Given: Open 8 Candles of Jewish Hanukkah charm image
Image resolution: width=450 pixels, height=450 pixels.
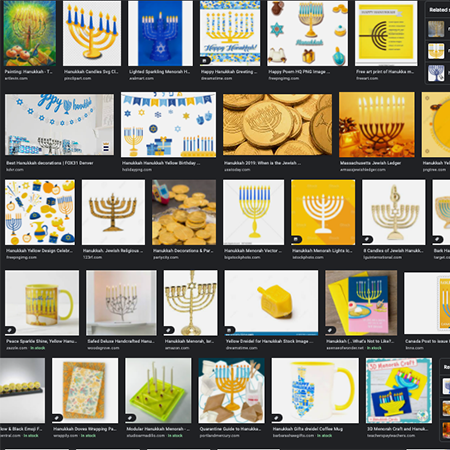Looking at the screenshot, I should pyautogui.click(x=394, y=212).
